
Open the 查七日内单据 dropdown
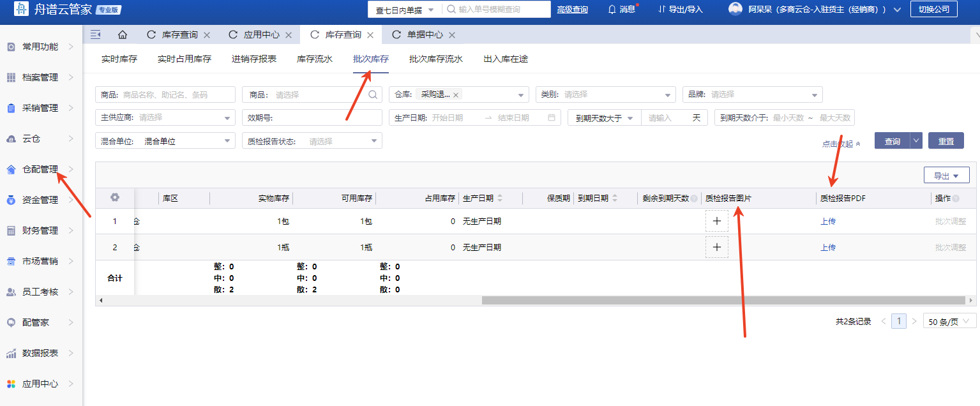tap(404, 10)
